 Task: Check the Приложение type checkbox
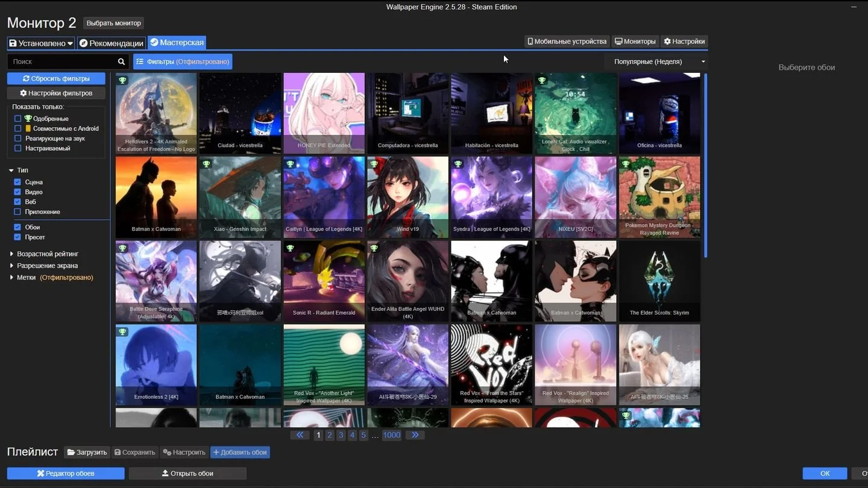click(x=17, y=212)
